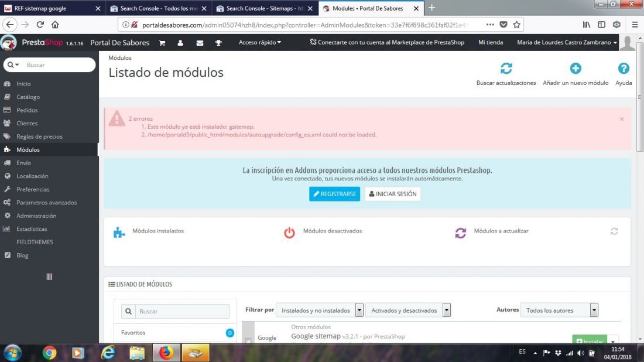This screenshot has width=644, height=362.
Task: Expand Instalar button options caret
Action: click(613, 341)
